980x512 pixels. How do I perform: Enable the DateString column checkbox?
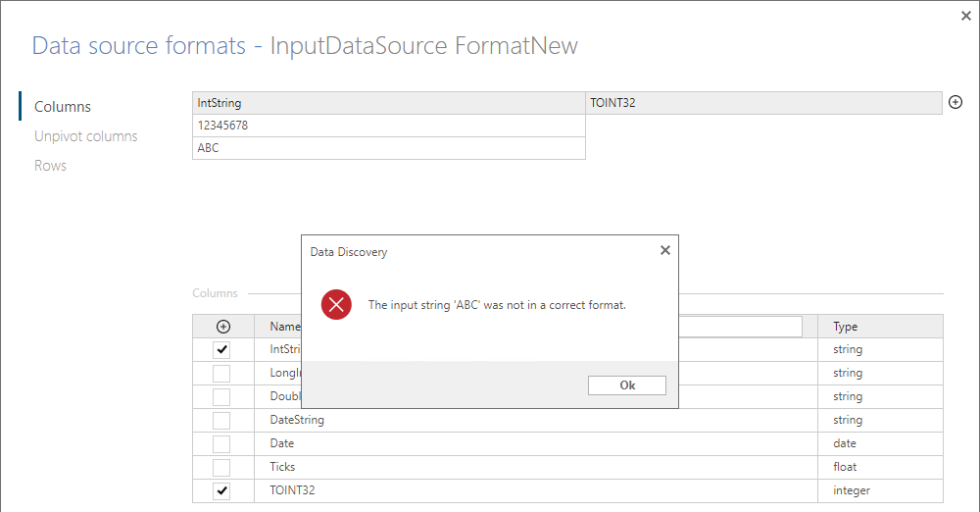tap(221, 420)
